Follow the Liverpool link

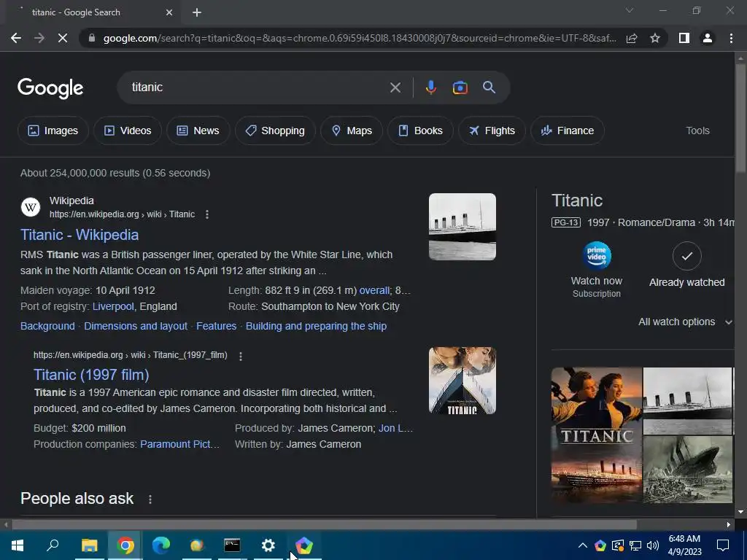point(113,307)
